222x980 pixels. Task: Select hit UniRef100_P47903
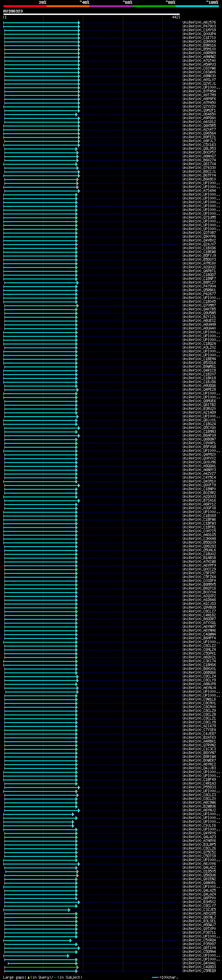[x=199, y=26]
